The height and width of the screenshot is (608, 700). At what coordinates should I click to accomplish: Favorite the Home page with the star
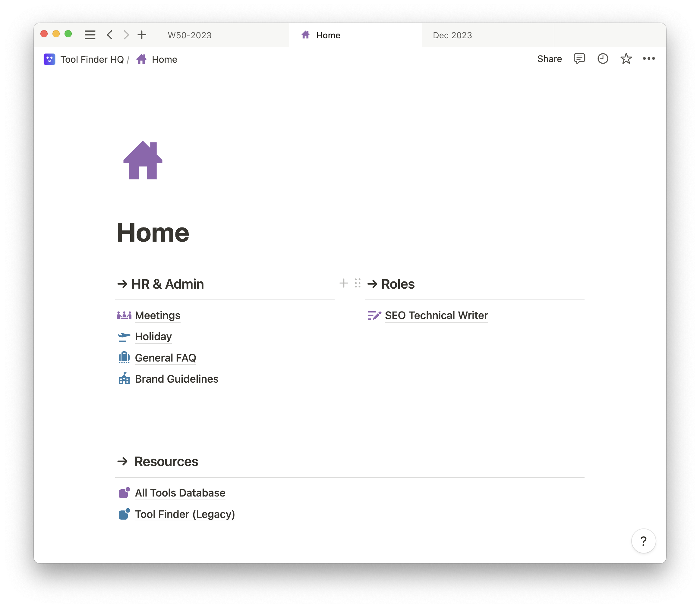point(626,59)
